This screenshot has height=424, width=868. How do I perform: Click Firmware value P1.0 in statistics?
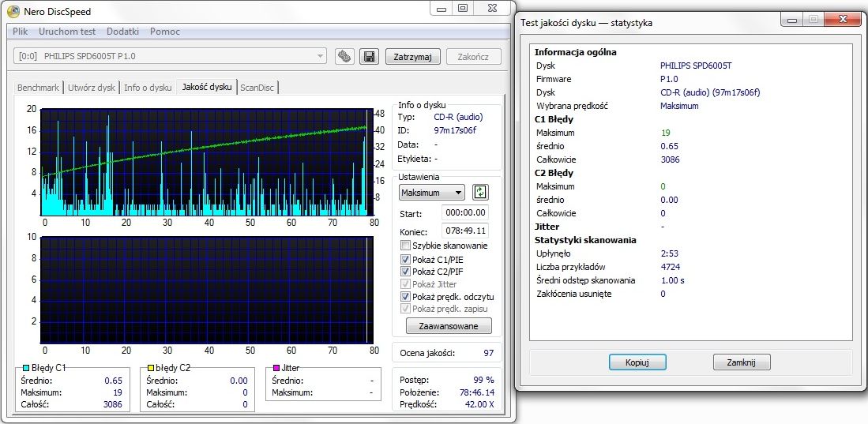(669, 79)
